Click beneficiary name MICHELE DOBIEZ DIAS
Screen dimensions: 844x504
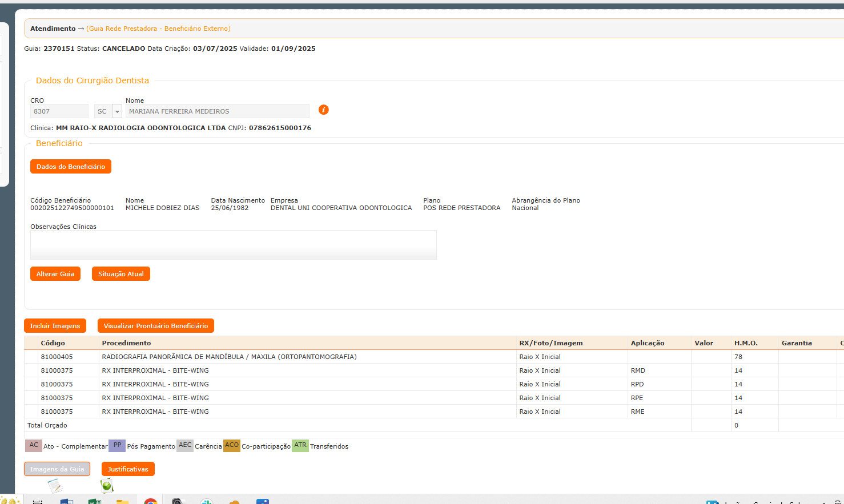tap(163, 208)
